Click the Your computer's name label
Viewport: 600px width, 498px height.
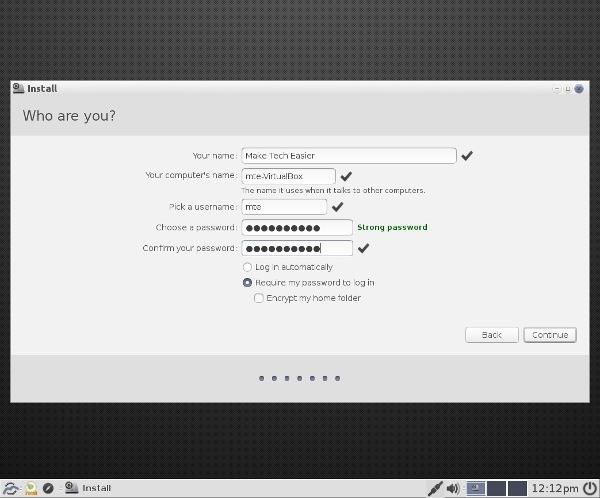pyautogui.click(x=191, y=175)
